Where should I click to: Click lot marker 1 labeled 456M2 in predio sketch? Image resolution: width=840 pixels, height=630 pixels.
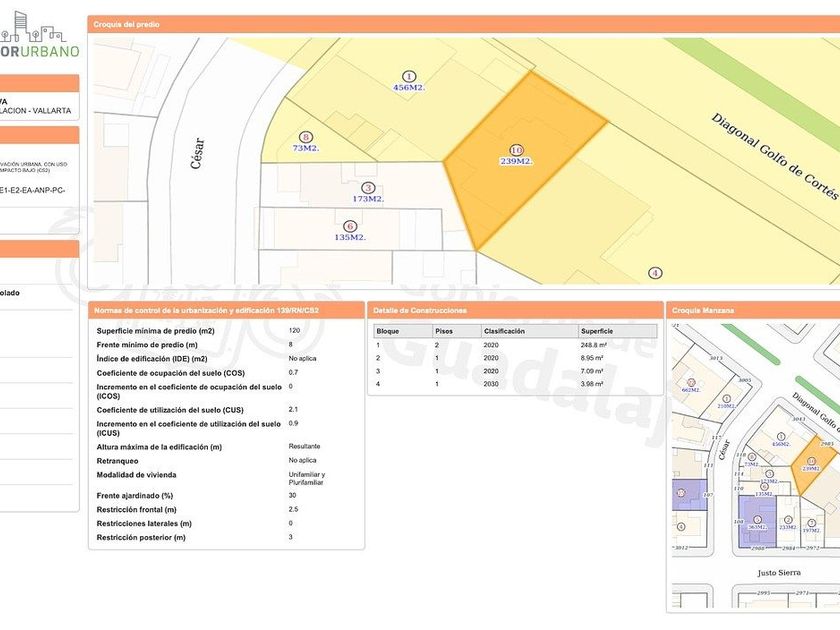(x=409, y=76)
